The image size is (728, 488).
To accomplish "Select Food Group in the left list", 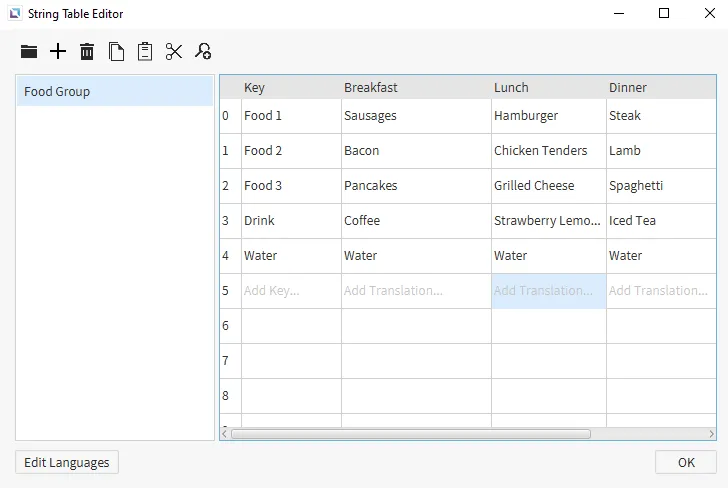I will pyautogui.click(x=114, y=92).
